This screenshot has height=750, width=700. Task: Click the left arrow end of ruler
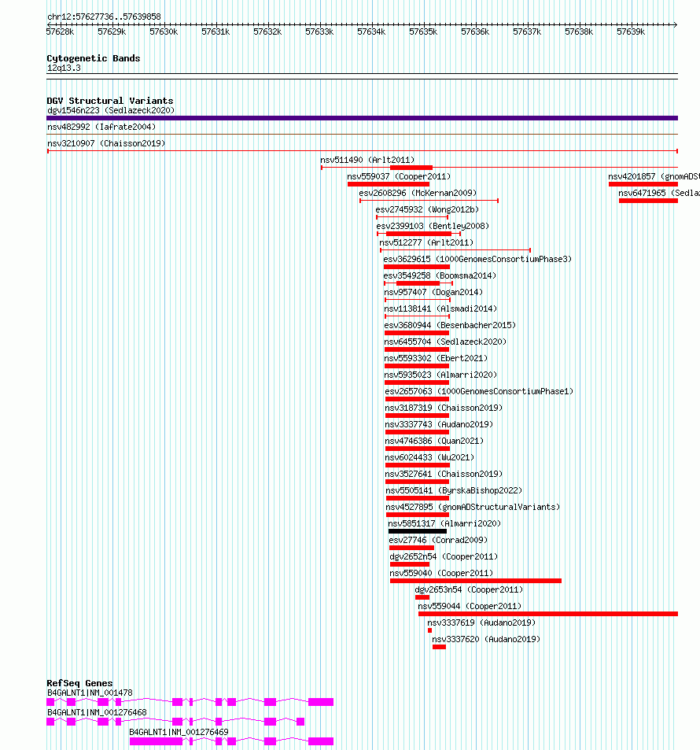(x=50, y=24)
